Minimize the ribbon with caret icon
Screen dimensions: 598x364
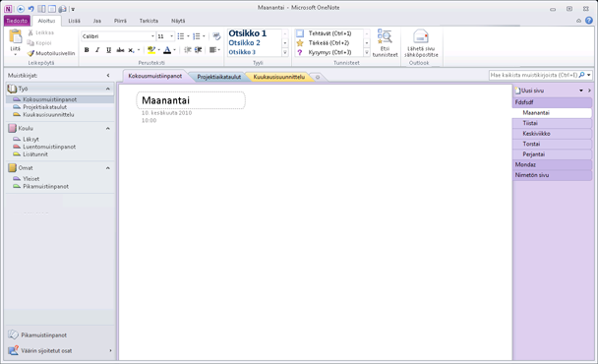(578, 21)
